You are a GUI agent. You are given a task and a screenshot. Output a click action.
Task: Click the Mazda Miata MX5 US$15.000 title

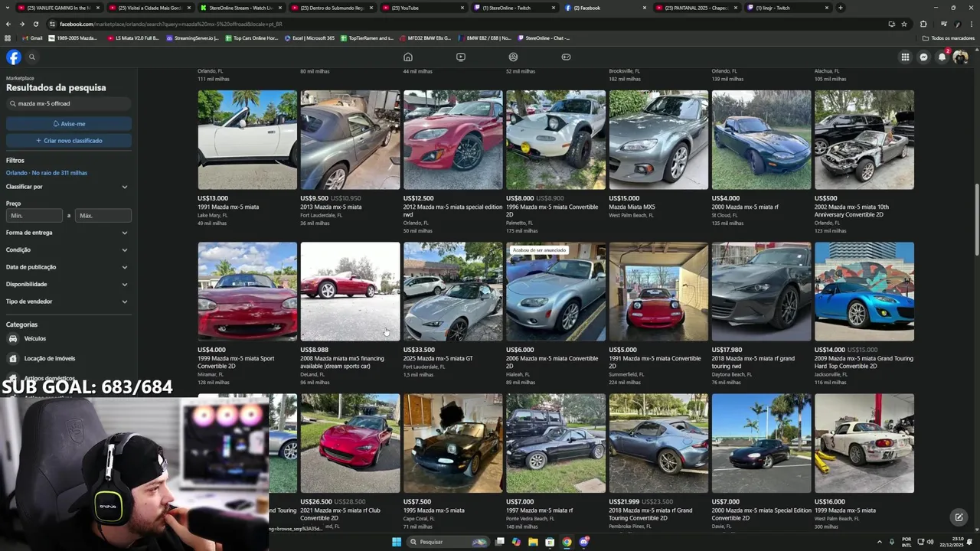click(632, 207)
